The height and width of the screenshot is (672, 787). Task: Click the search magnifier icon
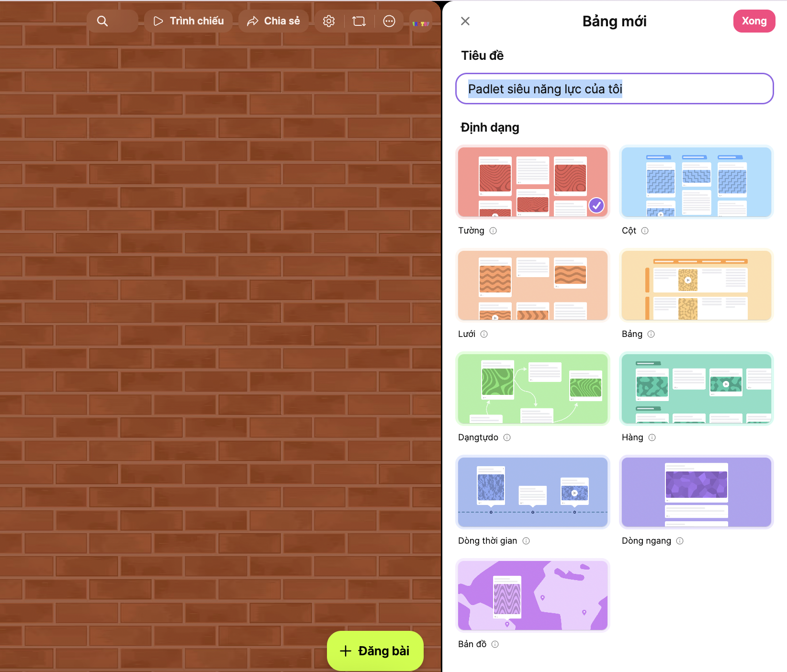coord(102,21)
